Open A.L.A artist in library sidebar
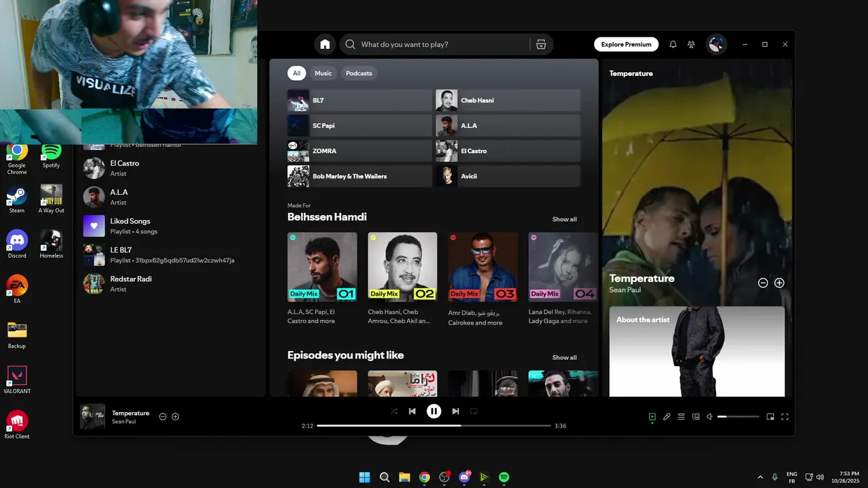 tap(171, 197)
